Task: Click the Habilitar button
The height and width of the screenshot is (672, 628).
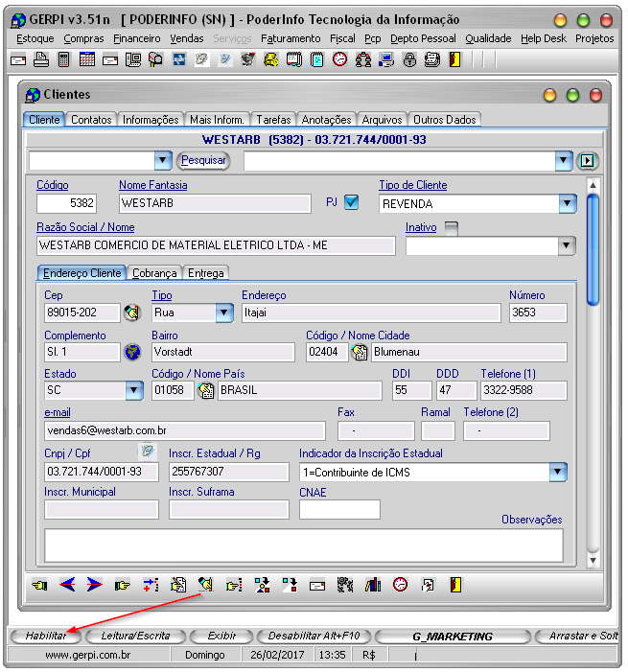Action: click(46, 636)
